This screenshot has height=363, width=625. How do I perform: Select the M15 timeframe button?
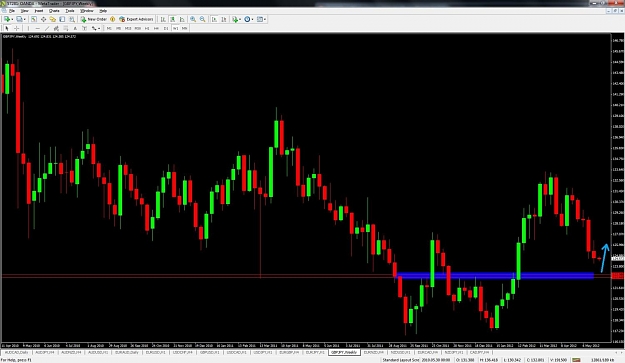[x=128, y=28]
